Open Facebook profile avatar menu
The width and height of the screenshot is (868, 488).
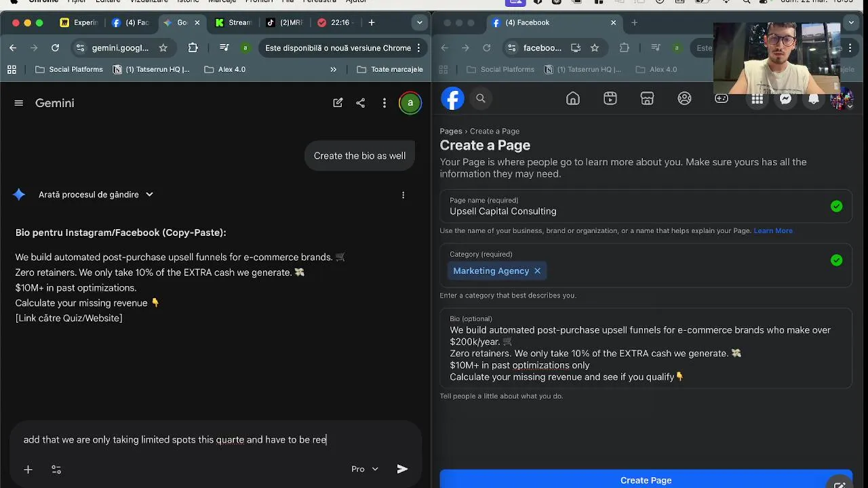[842, 99]
